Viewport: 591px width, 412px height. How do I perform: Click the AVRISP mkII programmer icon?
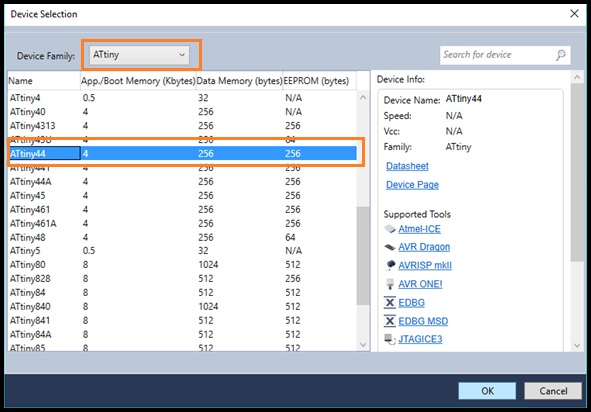coord(390,265)
